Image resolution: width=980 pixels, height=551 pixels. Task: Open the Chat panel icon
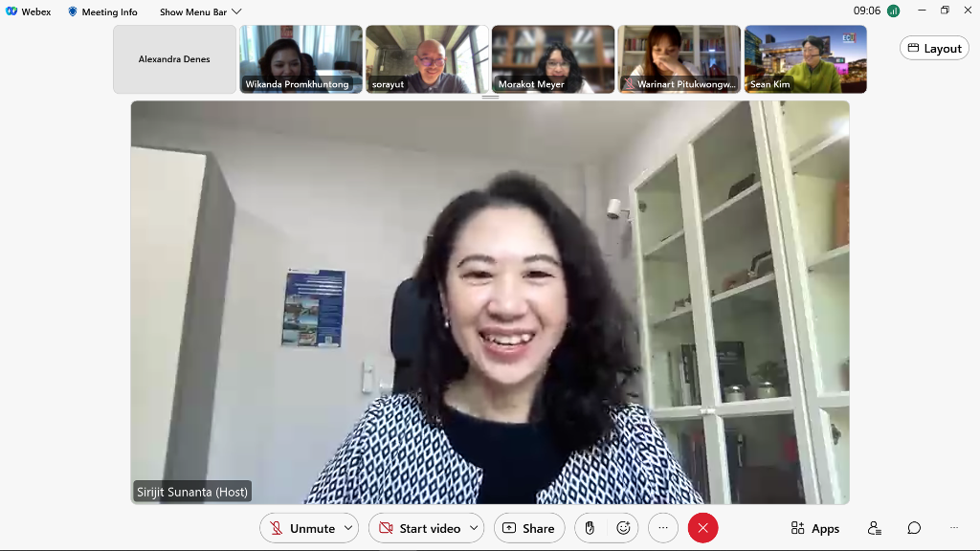(x=914, y=528)
